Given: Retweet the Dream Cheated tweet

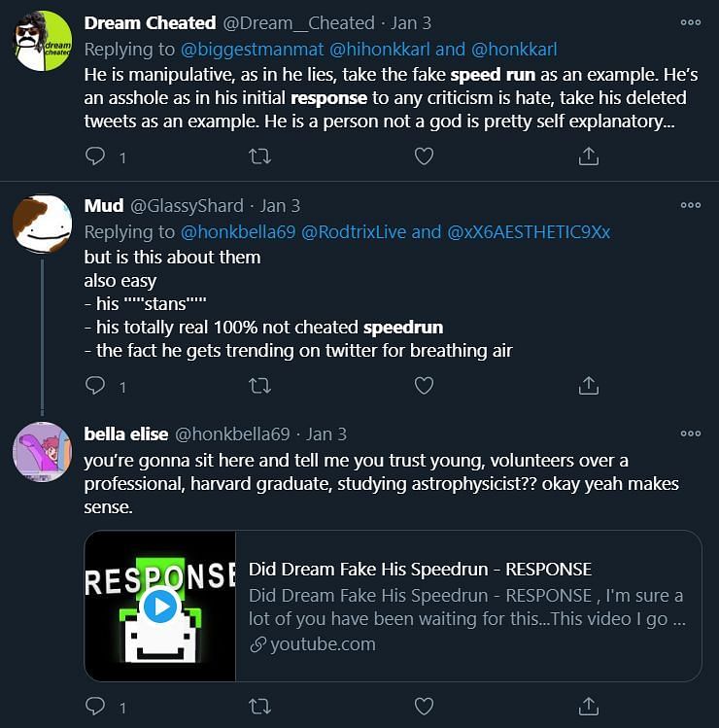Looking at the screenshot, I should click(260, 156).
